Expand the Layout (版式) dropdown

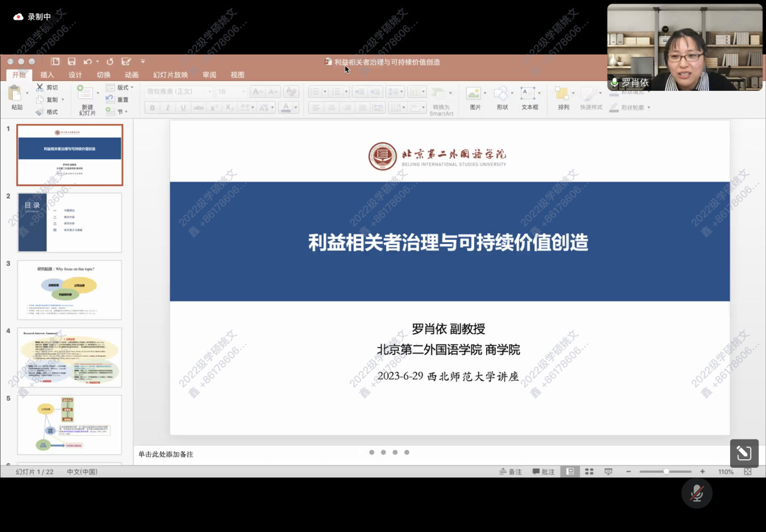(x=120, y=87)
